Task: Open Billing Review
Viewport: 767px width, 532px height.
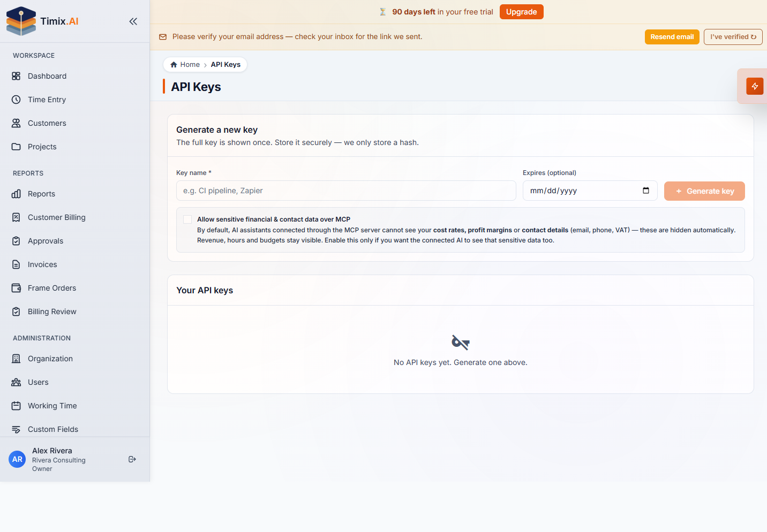Action: coord(75,311)
